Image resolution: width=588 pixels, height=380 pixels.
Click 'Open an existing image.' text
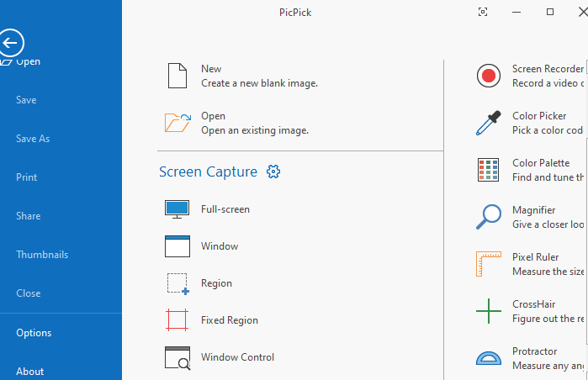pos(255,130)
